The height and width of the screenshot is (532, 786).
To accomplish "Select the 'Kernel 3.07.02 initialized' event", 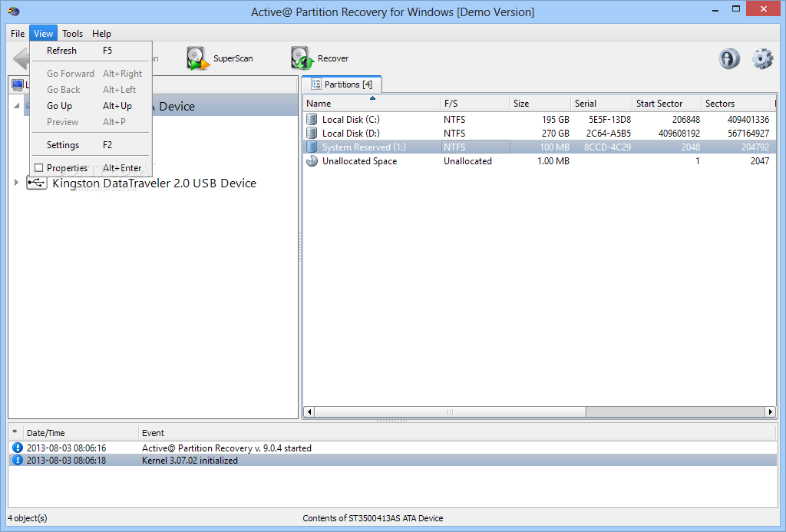I will pos(190,461).
